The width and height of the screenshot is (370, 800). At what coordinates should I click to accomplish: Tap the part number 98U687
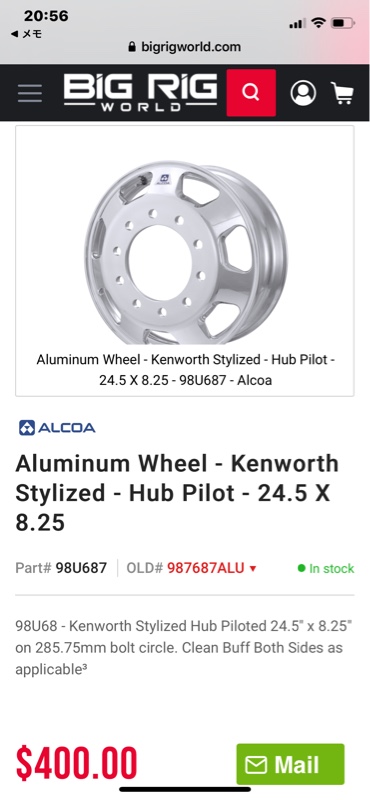81,568
